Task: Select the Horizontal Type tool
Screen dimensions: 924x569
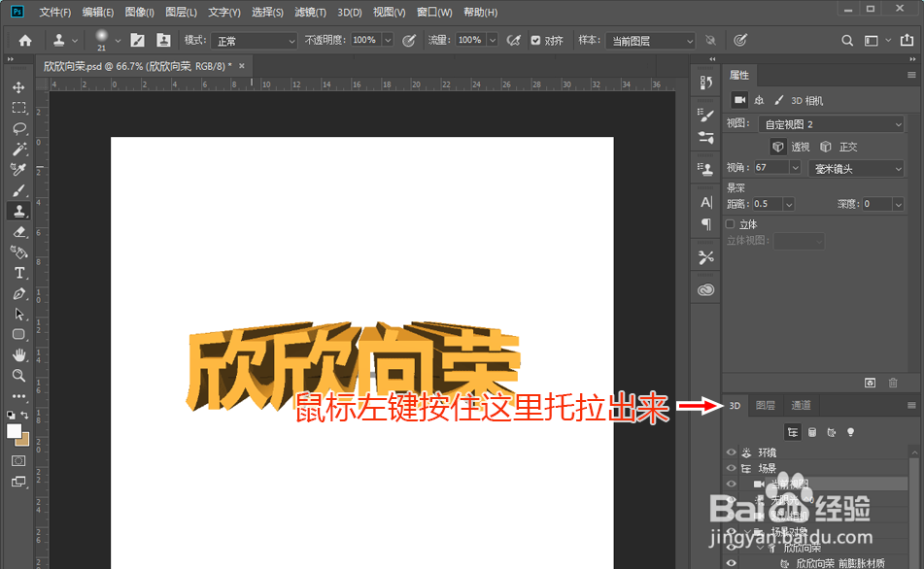Action: coord(19,273)
